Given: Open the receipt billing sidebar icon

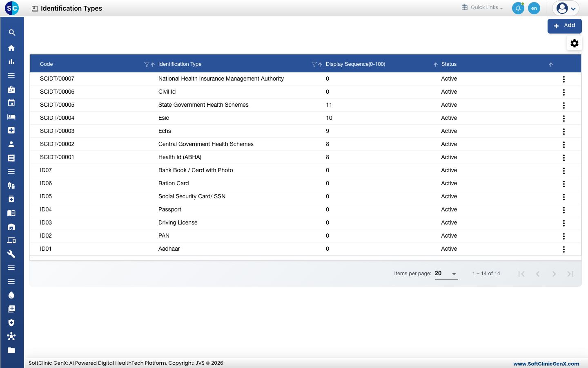Looking at the screenshot, I should click(11, 158).
